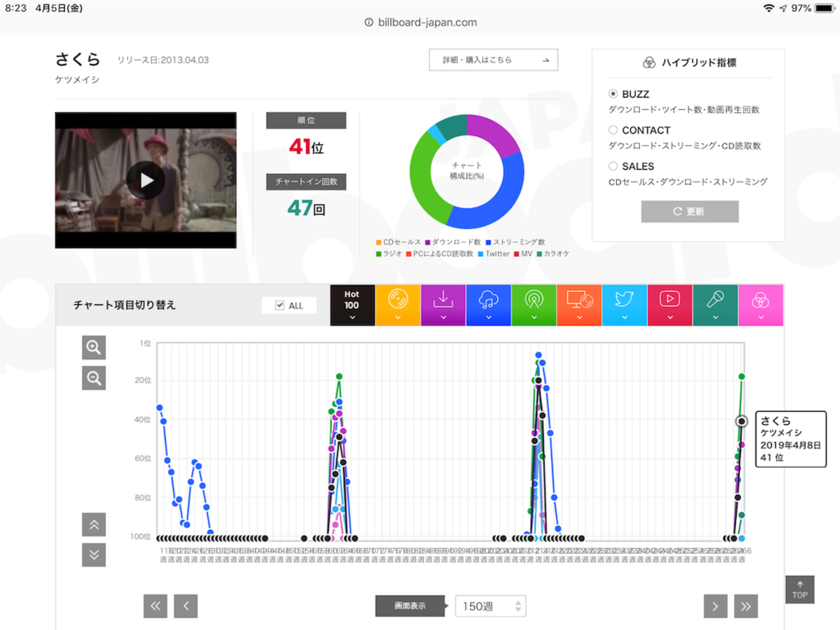The height and width of the screenshot is (630, 840).
Task: Click the 47回 chart-in count
Action: point(306,208)
